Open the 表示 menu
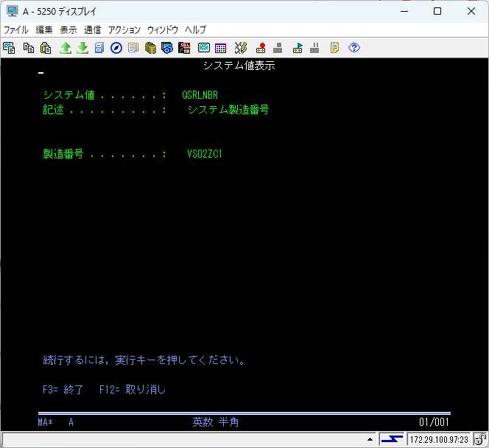 [68, 30]
